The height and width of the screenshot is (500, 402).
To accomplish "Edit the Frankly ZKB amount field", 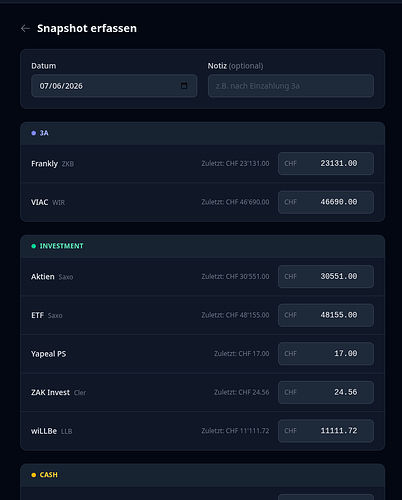I will click(326, 163).
